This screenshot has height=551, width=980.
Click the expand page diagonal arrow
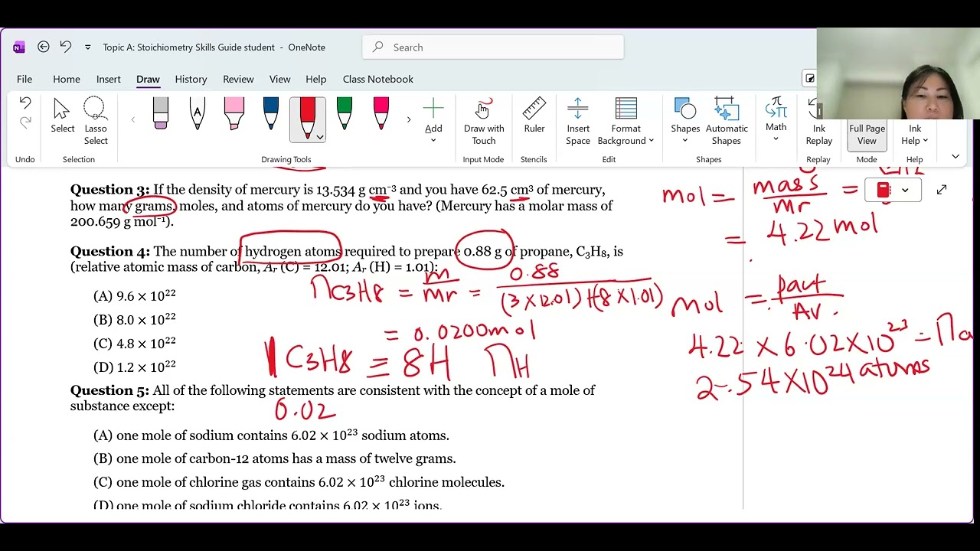tap(942, 190)
